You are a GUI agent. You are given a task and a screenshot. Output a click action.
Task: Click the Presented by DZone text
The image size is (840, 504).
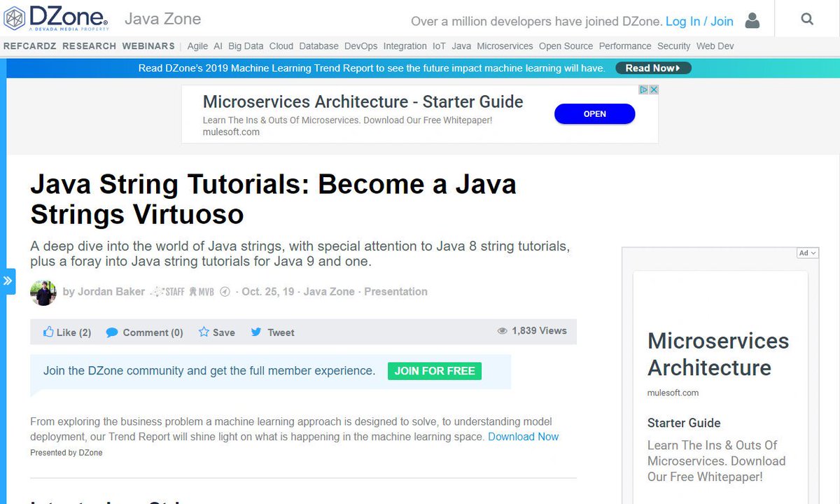[x=66, y=453]
